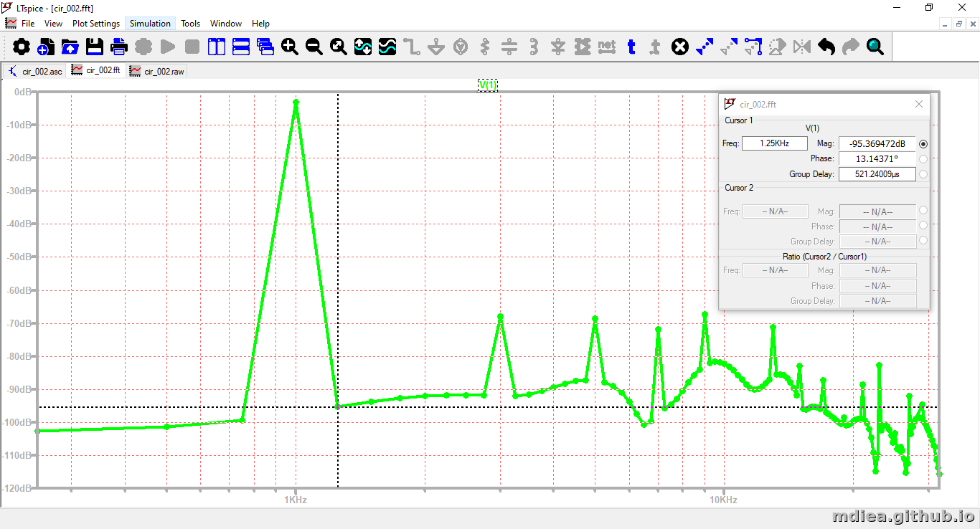Viewport: 980px width, 529px height.
Task: Select the Voltage source tool
Action: [x=461, y=47]
